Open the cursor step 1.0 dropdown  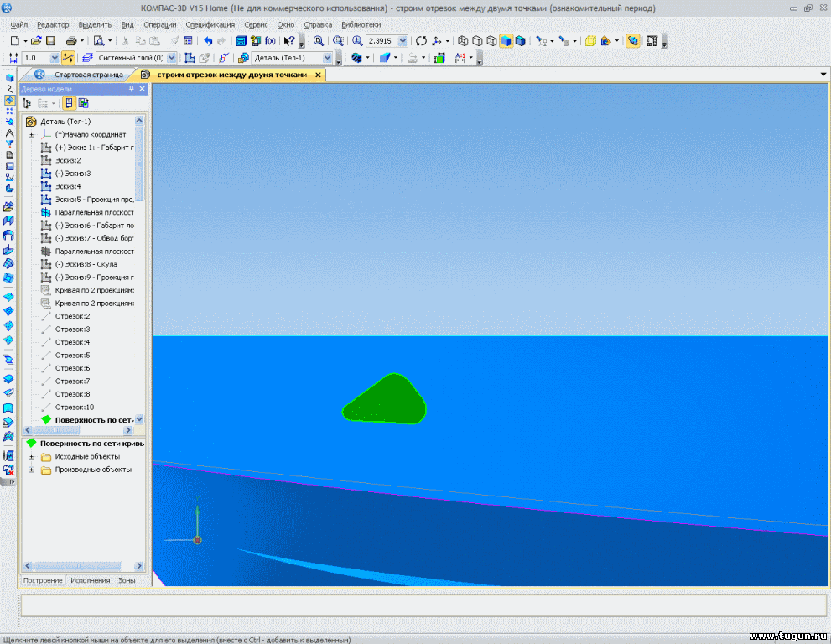[x=54, y=58]
